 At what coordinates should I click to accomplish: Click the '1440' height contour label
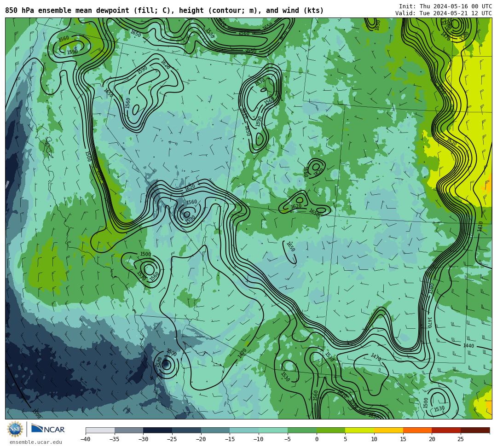coord(468,346)
